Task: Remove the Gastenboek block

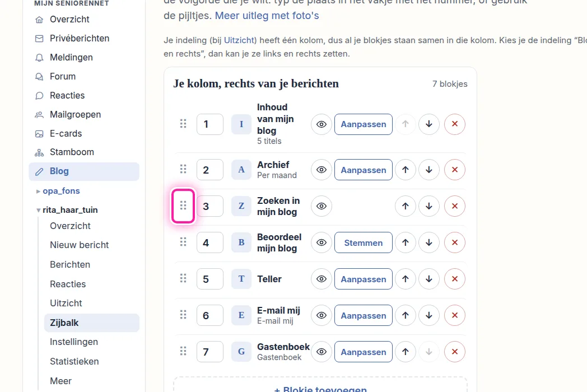Action: (x=455, y=352)
